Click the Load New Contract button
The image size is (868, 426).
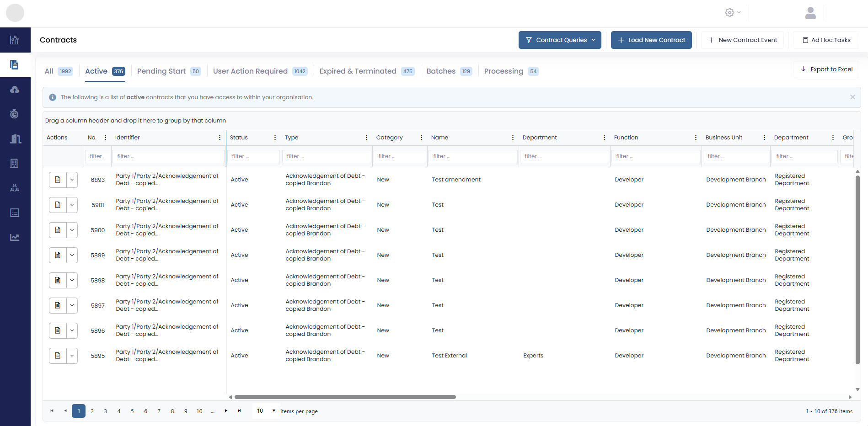tap(651, 40)
